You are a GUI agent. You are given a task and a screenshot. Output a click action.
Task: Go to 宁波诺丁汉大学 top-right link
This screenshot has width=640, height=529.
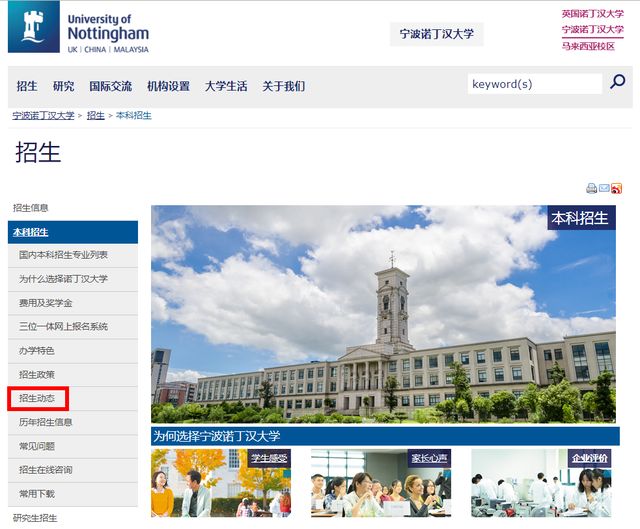(593, 30)
